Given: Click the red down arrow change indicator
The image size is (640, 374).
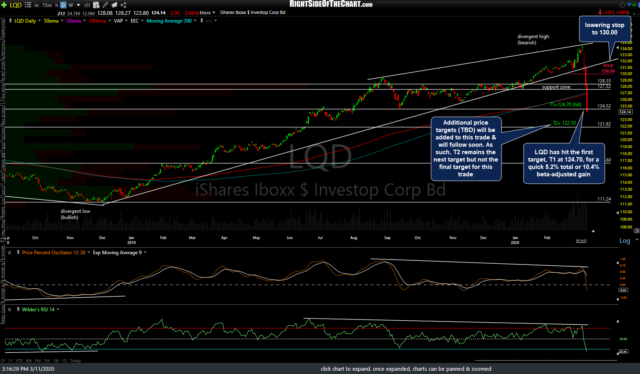Looking at the screenshot, I should (600, 12).
